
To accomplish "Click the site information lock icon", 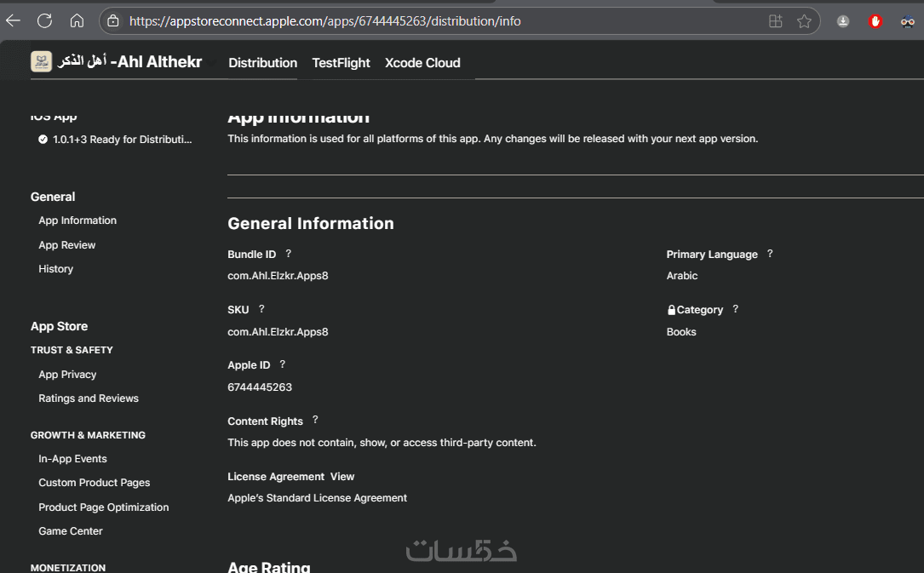I will pos(113,21).
